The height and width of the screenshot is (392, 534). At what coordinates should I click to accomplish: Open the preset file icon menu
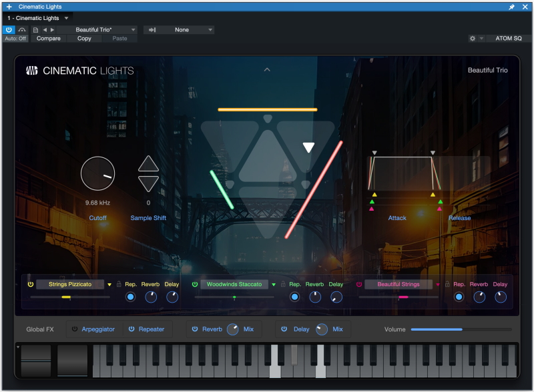point(35,30)
